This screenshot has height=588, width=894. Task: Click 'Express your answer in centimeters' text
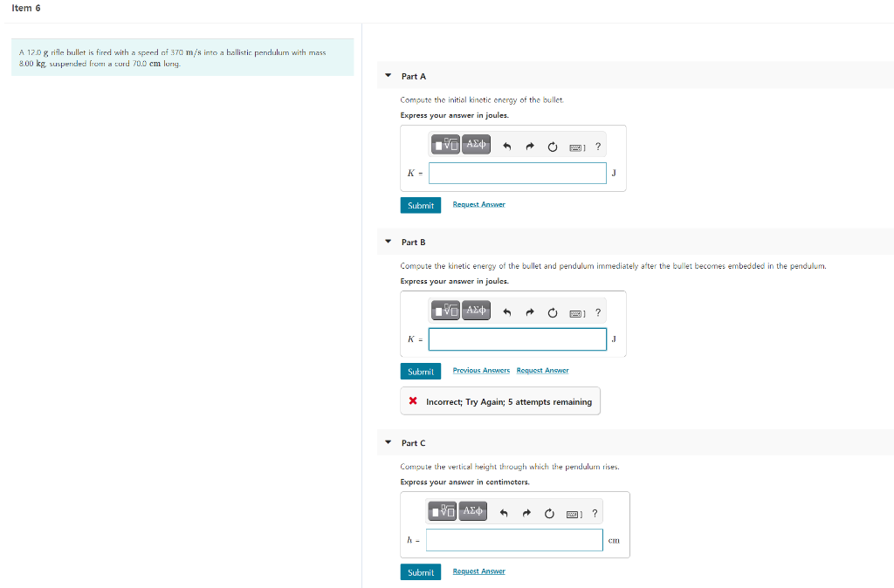464,482
